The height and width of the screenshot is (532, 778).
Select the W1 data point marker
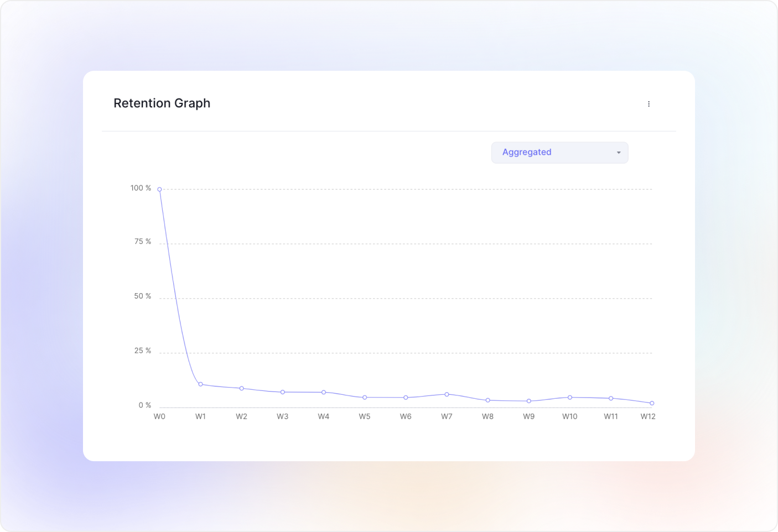(x=200, y=384)
